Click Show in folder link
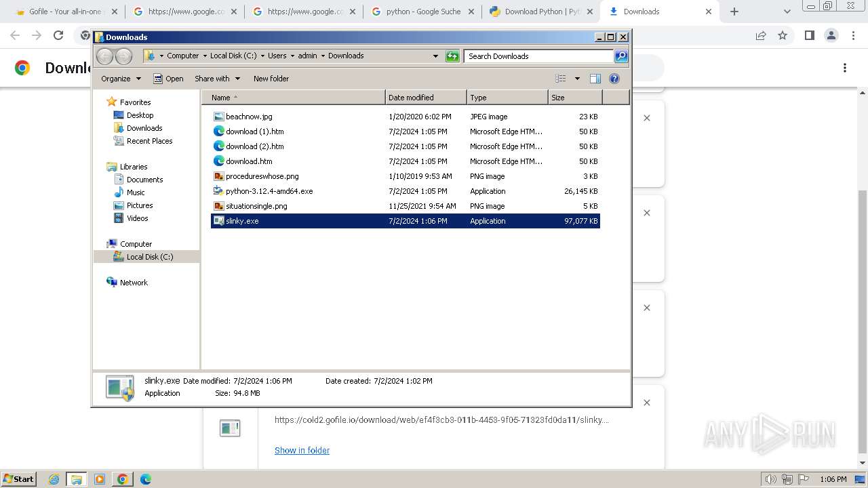The width and height of the screenshot is (868, 488). [x=302, y=450]
